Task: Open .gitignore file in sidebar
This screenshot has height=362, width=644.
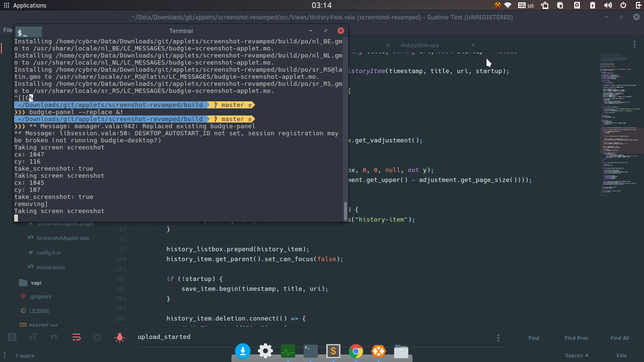Action: (x=40, y=296)
